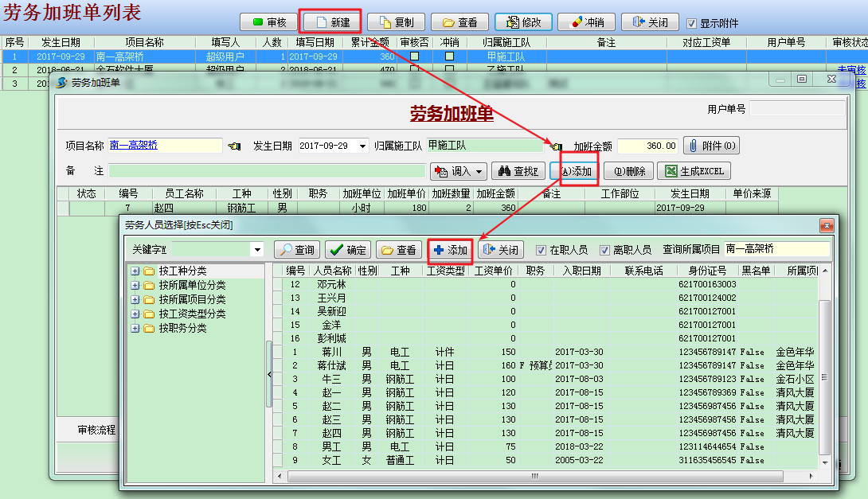Image resolution: width=868 pixels, height=499 pixels.
Task: Click (A)添加 in the overtime sheet
Action: click(577, 171)
